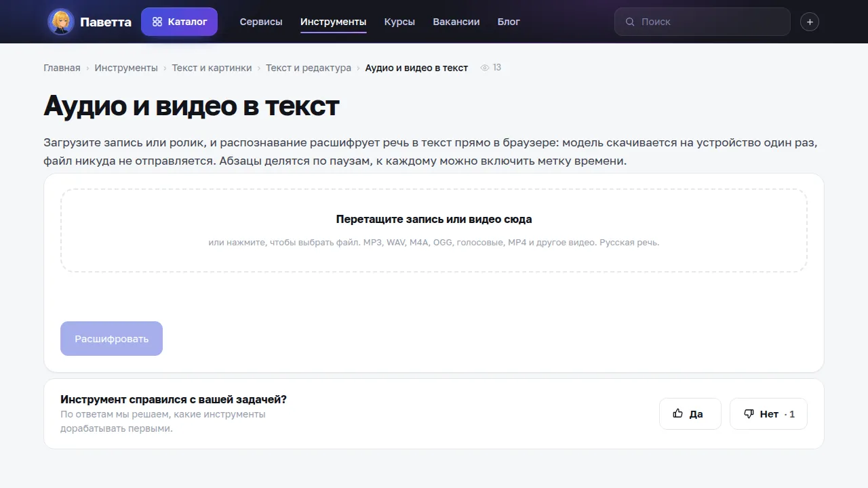Click the file drop zone area

pos(434,230)
